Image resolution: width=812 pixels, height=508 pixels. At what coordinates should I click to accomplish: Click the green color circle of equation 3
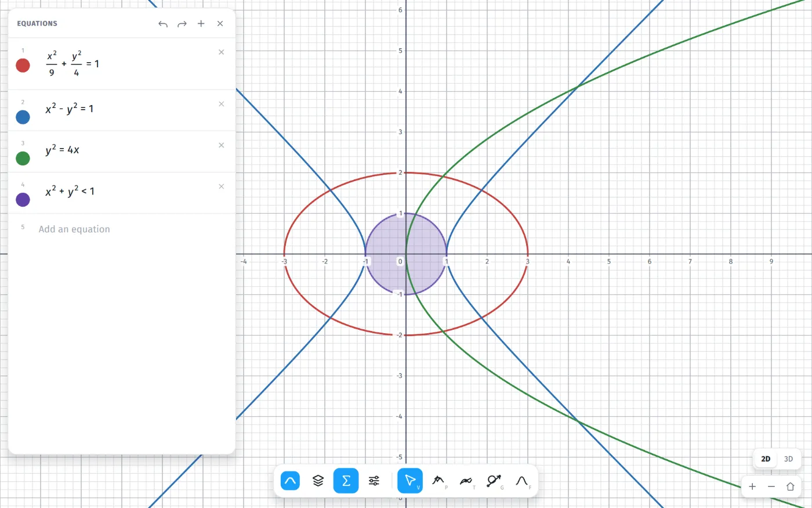point(23,158)
